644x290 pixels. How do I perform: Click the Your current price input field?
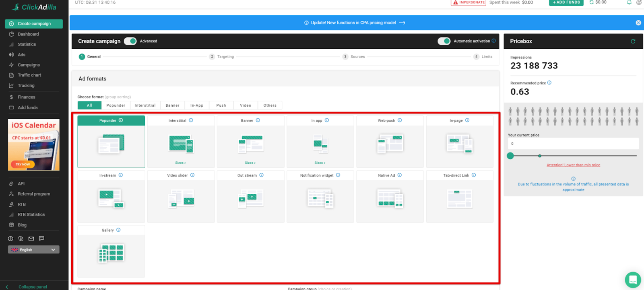(x=573, y=144)
